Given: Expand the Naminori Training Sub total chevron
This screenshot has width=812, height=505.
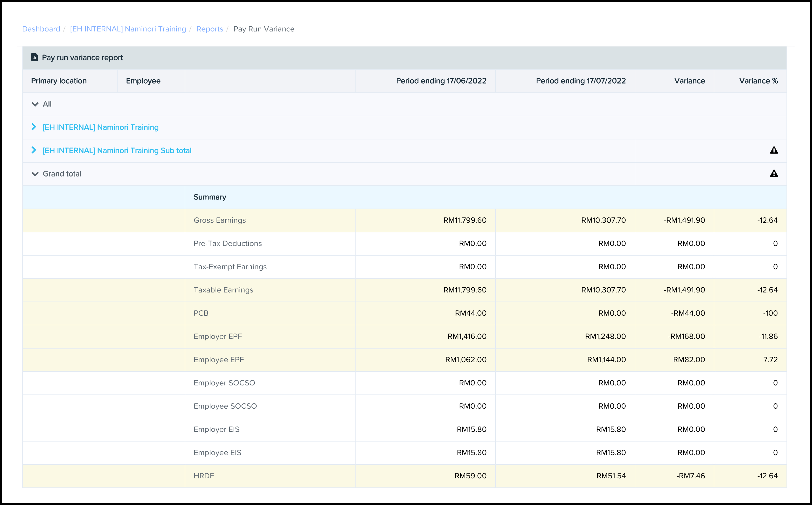Looking at the screenshot, I should [34, 150].
